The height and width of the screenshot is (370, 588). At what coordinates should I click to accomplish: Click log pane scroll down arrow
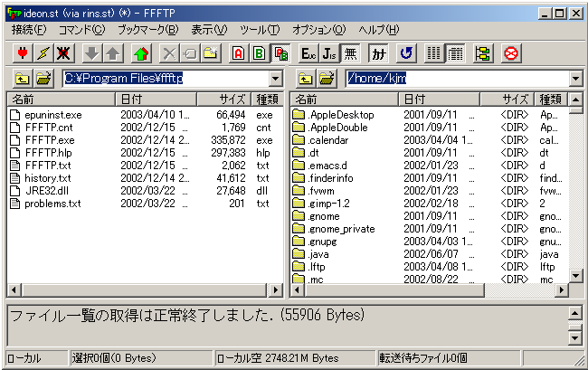click(575, 338)
